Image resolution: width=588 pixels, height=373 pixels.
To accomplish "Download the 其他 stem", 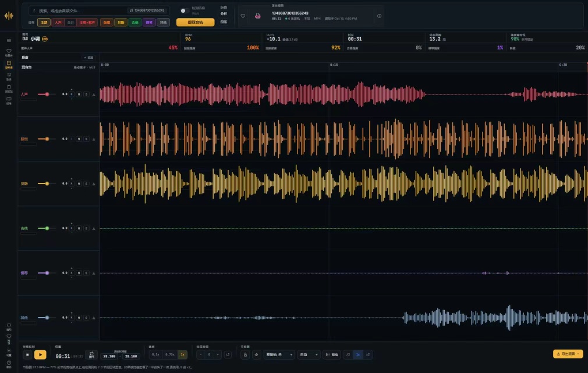I will [x=94, y=318].
